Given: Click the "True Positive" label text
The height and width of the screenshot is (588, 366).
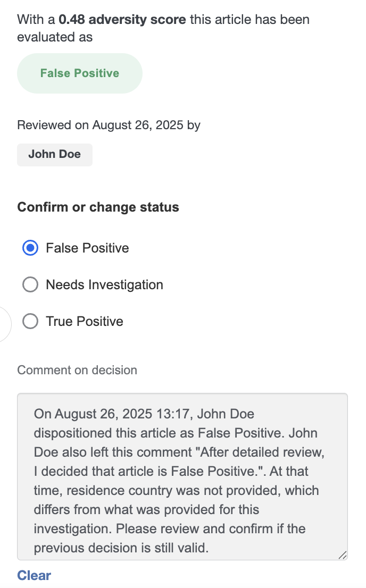Looking at the screenshot, I should pos(85,321).
